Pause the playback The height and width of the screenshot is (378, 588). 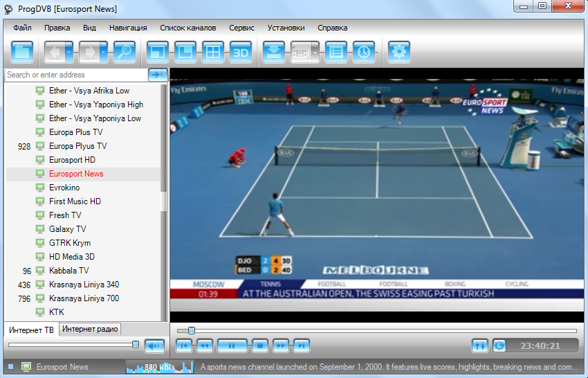(x=232, y=345)
